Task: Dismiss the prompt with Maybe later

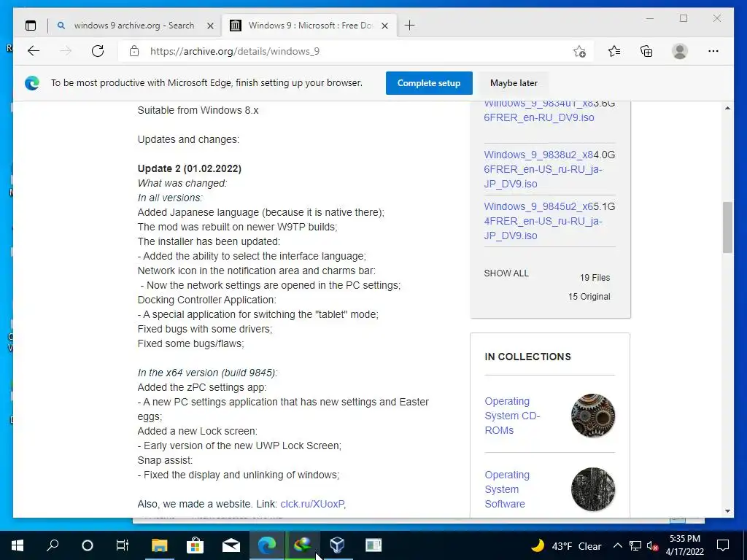Action: [x=514, y=83]
